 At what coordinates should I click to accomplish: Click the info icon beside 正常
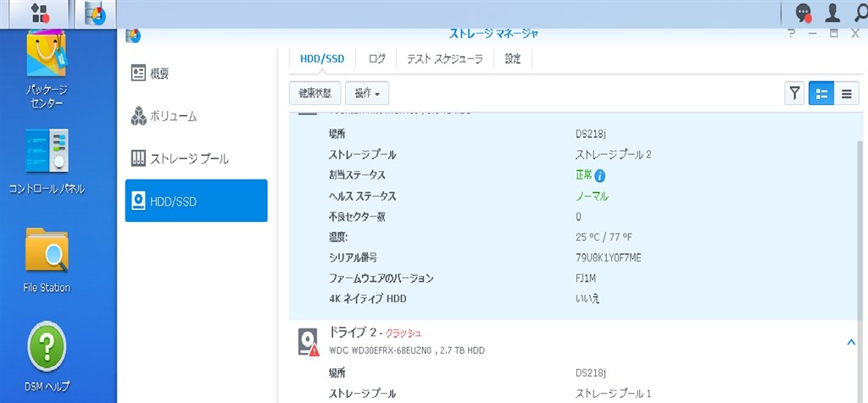[x=599, y=176]
